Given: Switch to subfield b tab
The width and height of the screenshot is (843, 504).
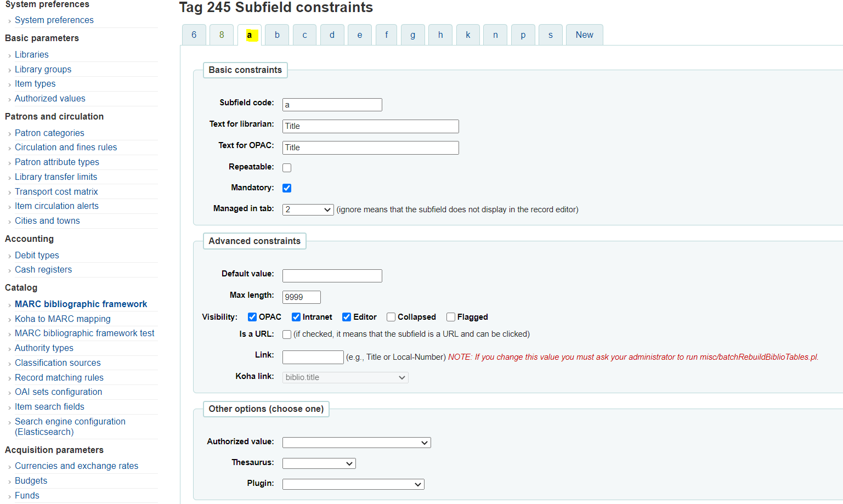Looking at the screenshot, I should point(277,35).
